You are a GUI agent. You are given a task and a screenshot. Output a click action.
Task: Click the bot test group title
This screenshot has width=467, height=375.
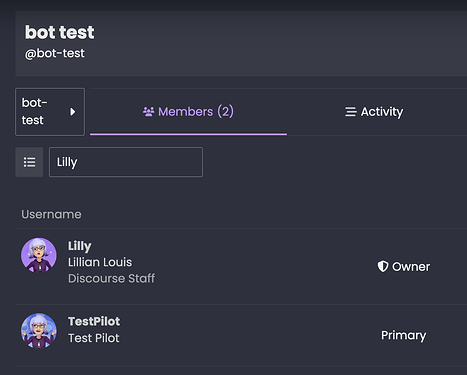click(x=60, y=32)
